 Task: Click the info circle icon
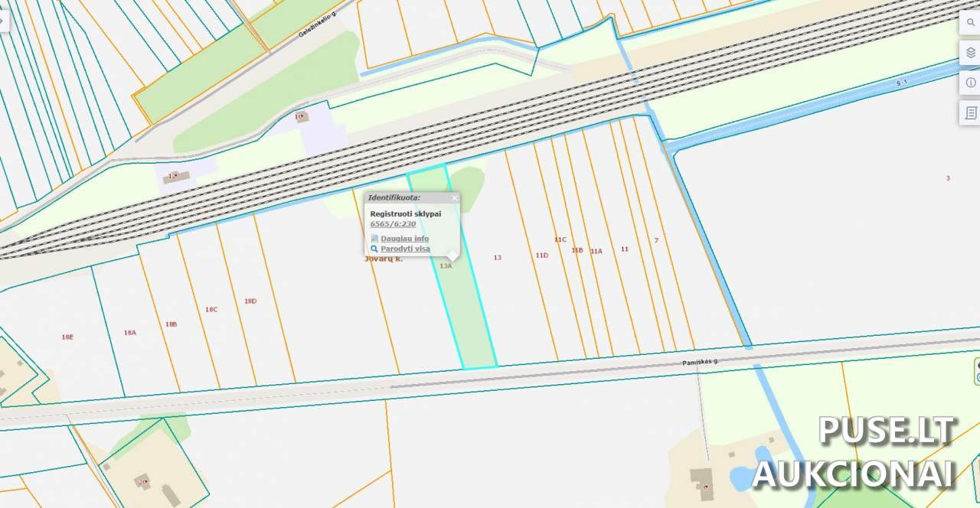(971, 83)
